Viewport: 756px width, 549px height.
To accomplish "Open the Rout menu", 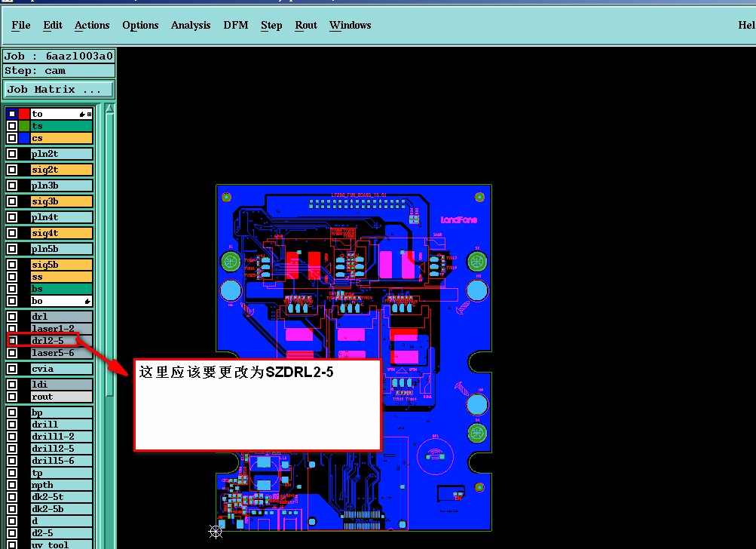I will coord(306,25).
